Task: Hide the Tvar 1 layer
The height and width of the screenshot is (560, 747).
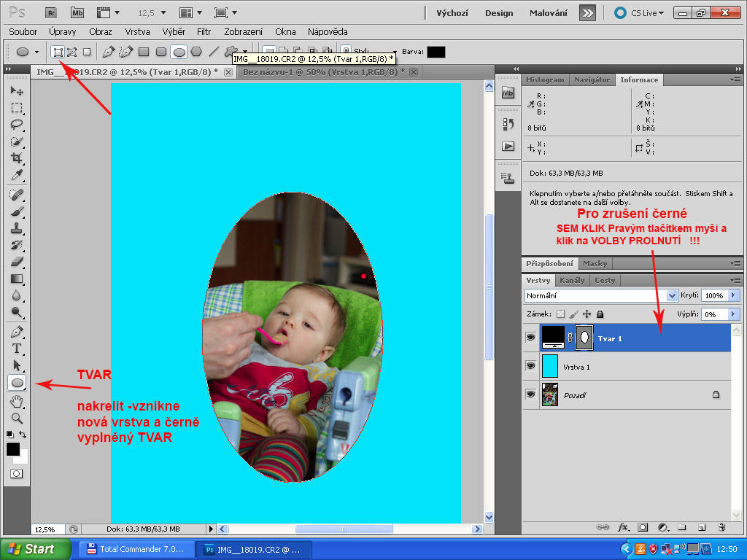Action: 530,338
